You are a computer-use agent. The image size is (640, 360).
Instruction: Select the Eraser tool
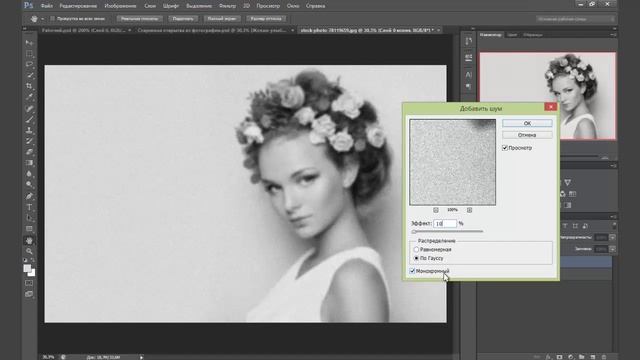tap(29, 152)
